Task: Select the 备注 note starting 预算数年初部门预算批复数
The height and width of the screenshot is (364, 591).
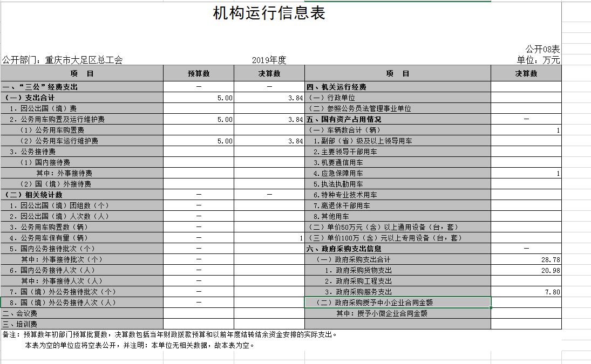Action: 169,335
